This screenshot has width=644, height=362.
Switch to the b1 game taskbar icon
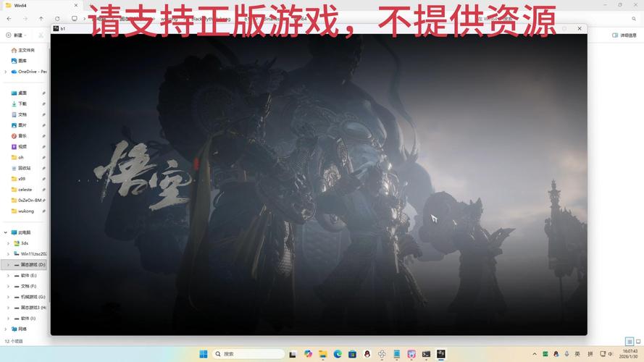tap(441, 354)
